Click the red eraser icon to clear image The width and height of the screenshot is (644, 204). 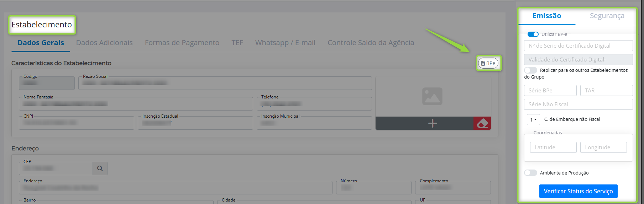482,123
